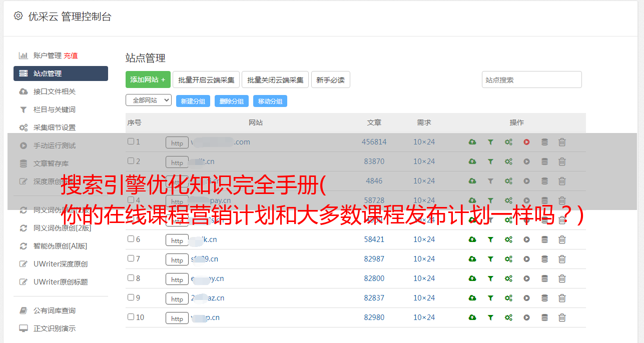This screenshot has height=343, width=644.
Task: Click the database icon in the 4846 row
Action: click(x=544, y=181)
